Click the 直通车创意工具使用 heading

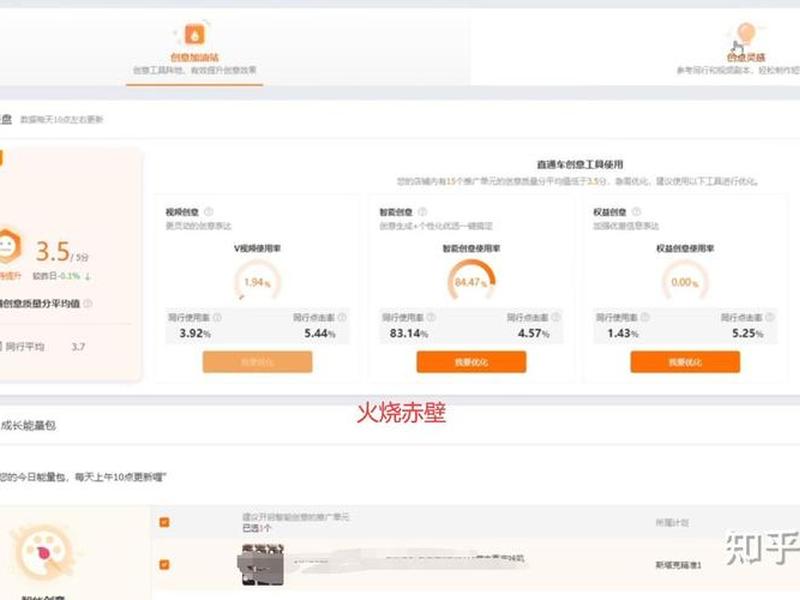tap(580, 164)
